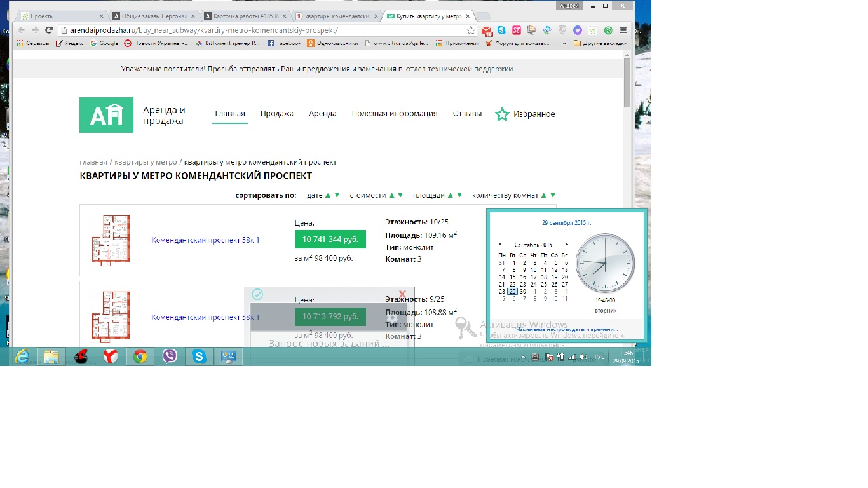The width and height of the screenshot is (868, 488).
Task: Open Аренда in site navigation
Action: point(323,114)
